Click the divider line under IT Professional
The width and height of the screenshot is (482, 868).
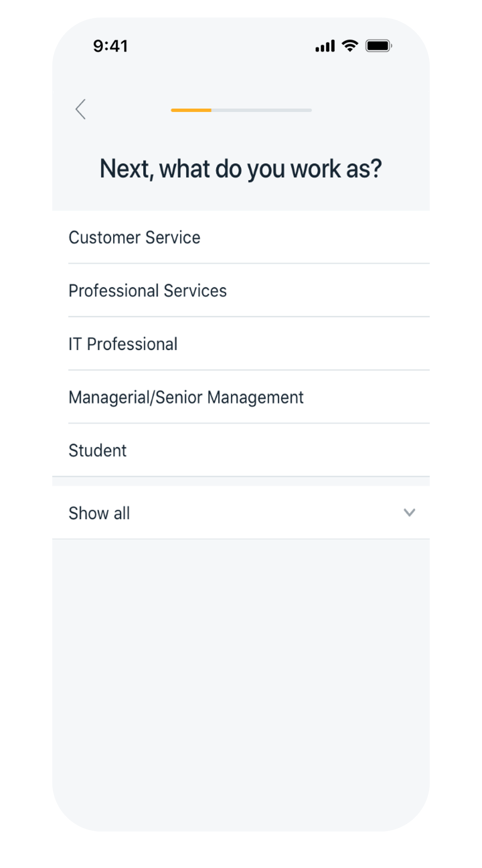coord(249,370)
